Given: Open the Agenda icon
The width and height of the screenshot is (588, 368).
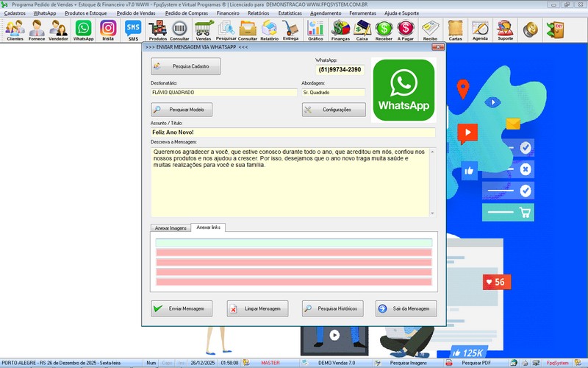Looking at the screenshot, I should 480,30.
